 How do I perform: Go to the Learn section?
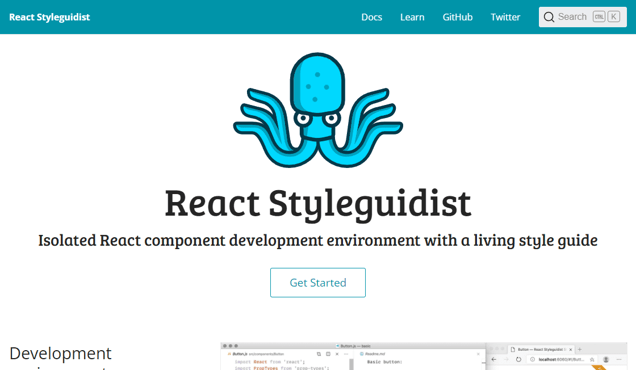point(412,17)
